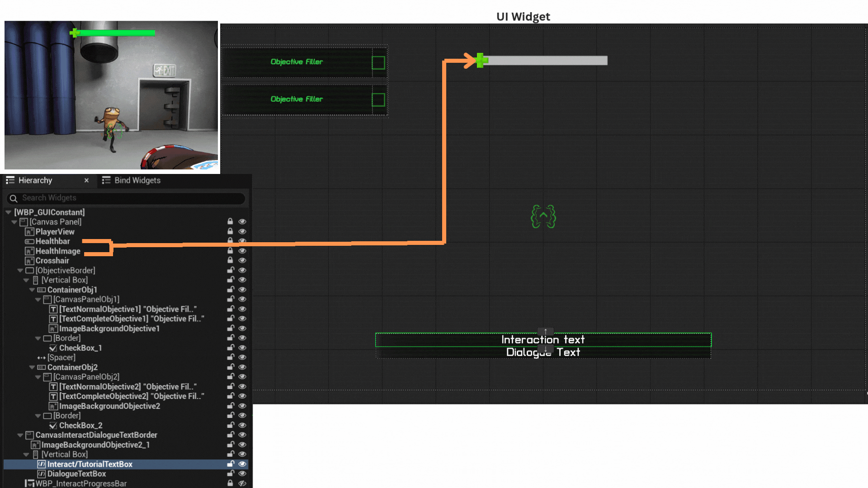Collapse the ObjectiveBorder tree node
The image size is (868, 488).
click(x=20, y=270)
